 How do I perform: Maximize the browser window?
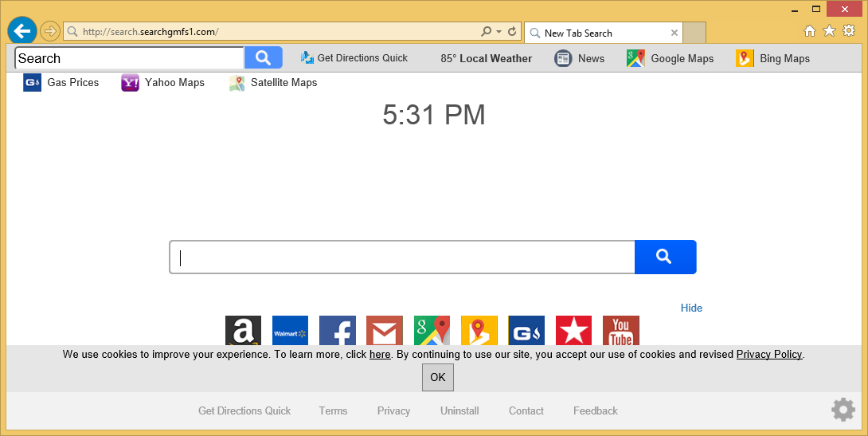[816, 9]
